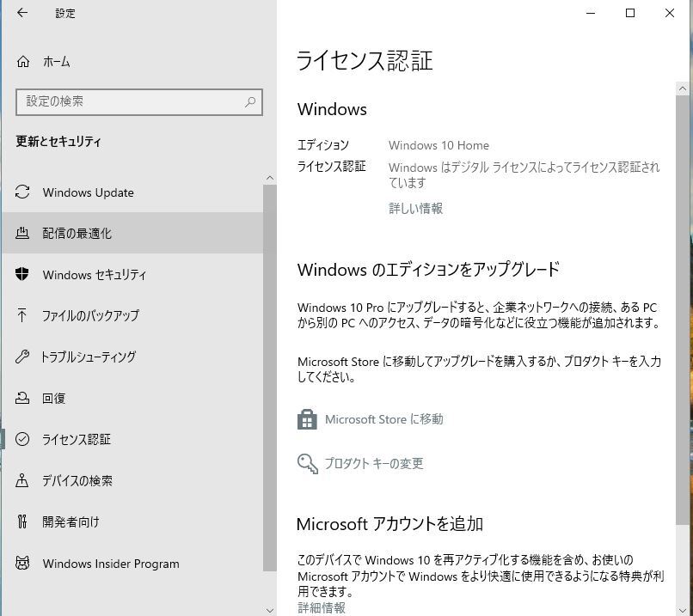Screen dimensions: 693x616
Task: Click the ファイルのバックアップ arrow icon
Action: [21, 314]
